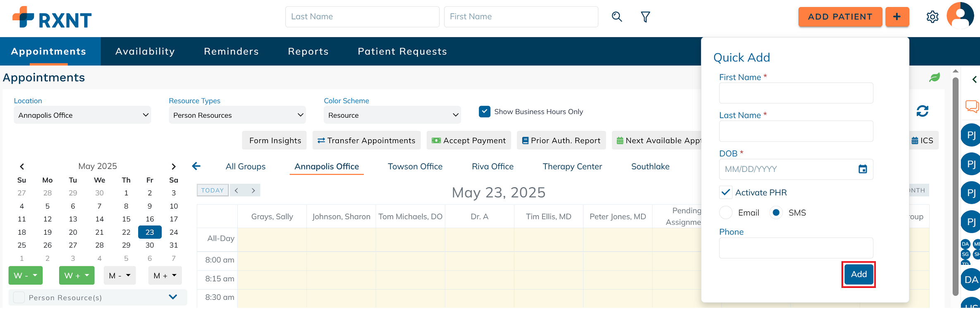This screenshot has width=980, height=309.
Task: Open the chat messages icon in sidebar
Action: pyautogui.click(x=972, y=106)
